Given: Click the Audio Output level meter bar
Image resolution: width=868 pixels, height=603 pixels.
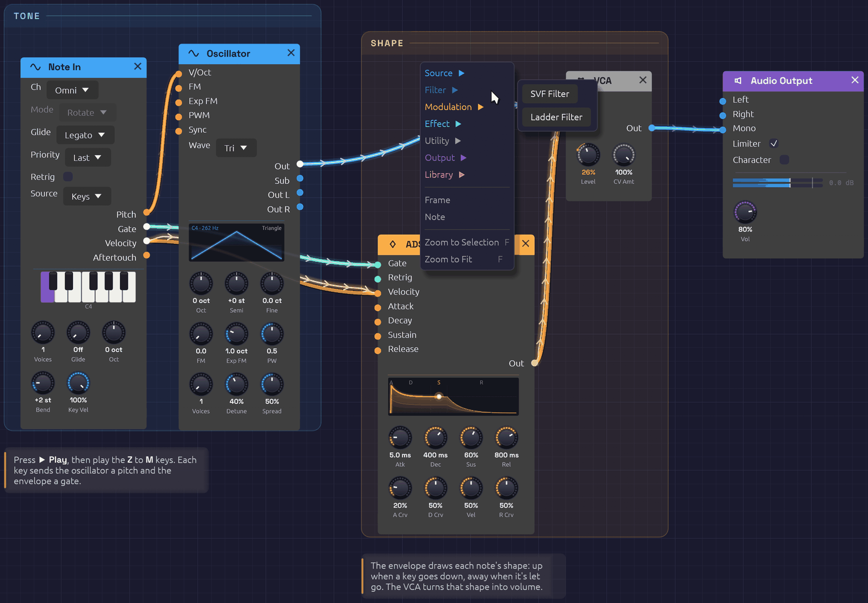Looking at the screenshot, I should (x=777, y=183).
